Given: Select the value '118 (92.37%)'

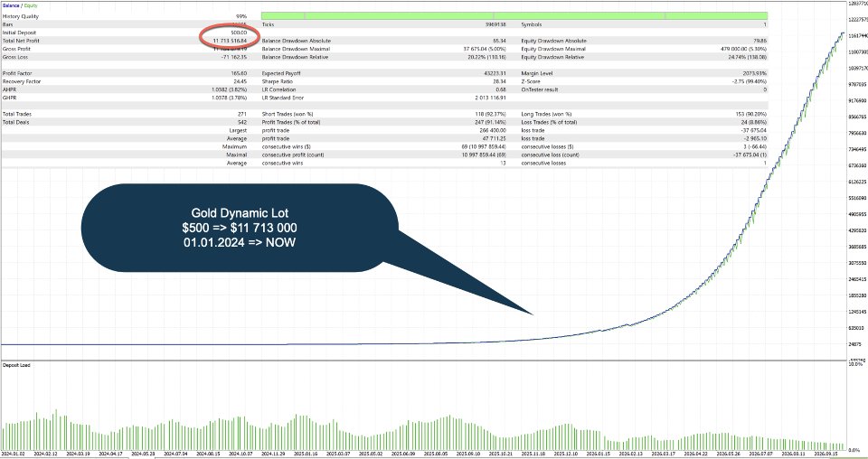Looking at the screenshot, I should tap(490, 114).
